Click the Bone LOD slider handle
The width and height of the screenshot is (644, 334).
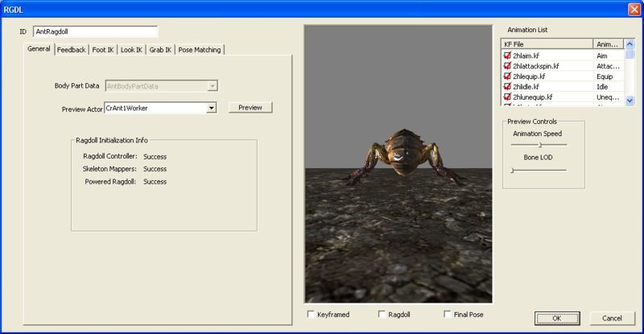point(512,170)
